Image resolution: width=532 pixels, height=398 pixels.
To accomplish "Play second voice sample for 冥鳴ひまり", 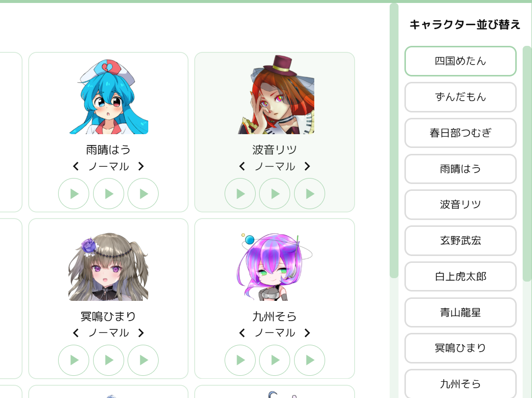I will pos(108,360).
